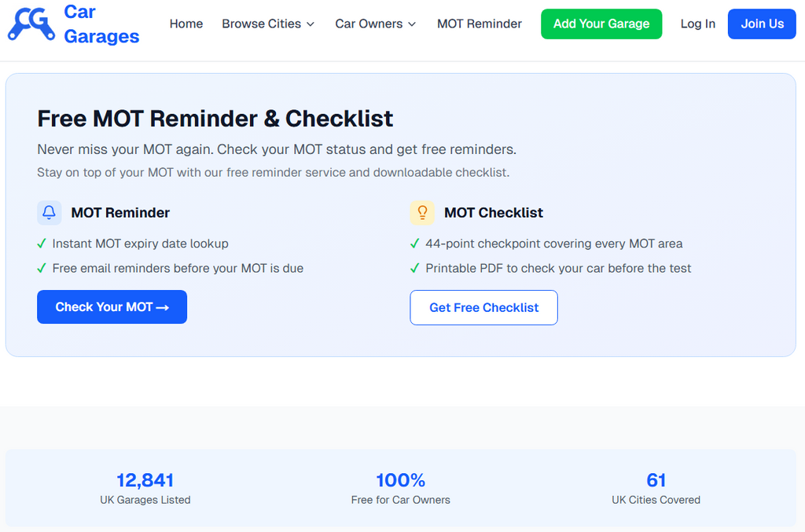Click checkmark beside Printable PDF item
The width and height of the screenshot is (805, 532).
point(415,268)
